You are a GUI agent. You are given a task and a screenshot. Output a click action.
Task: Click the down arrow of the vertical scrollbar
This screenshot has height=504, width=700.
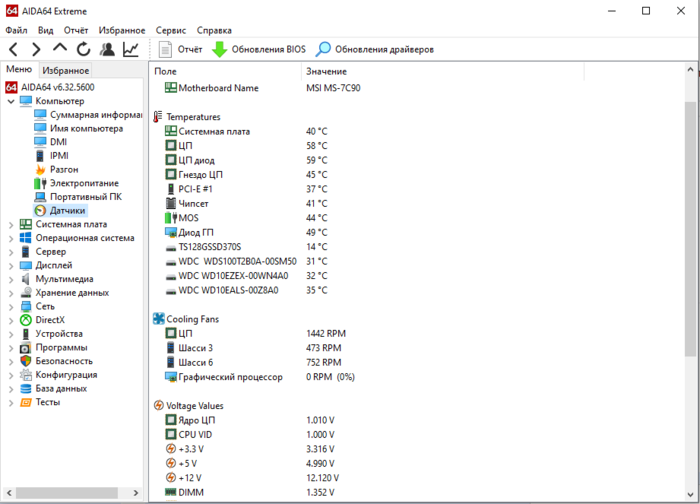(690, 495)
